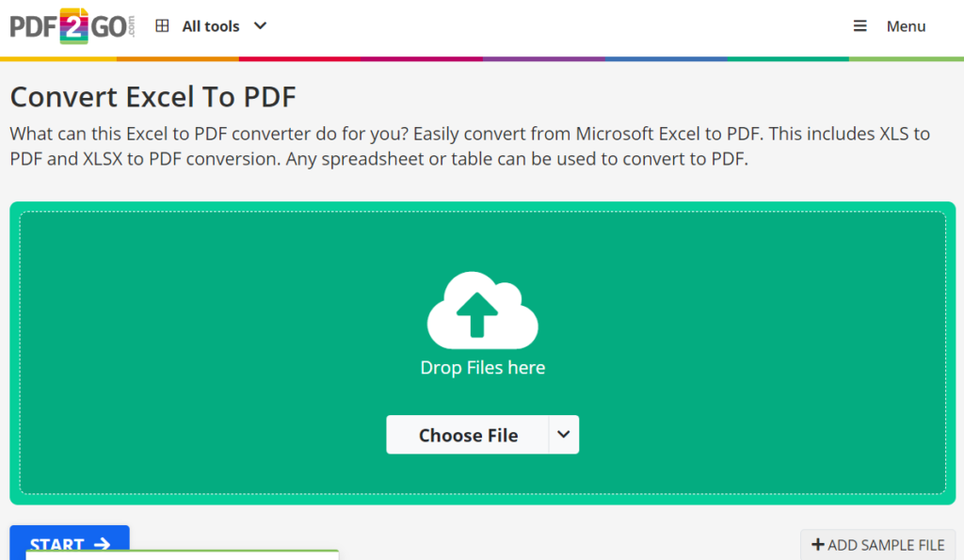The width and height of the screenshot is (964, 560).
Task: Expand the chevron beside All tools
Action: 259,26
